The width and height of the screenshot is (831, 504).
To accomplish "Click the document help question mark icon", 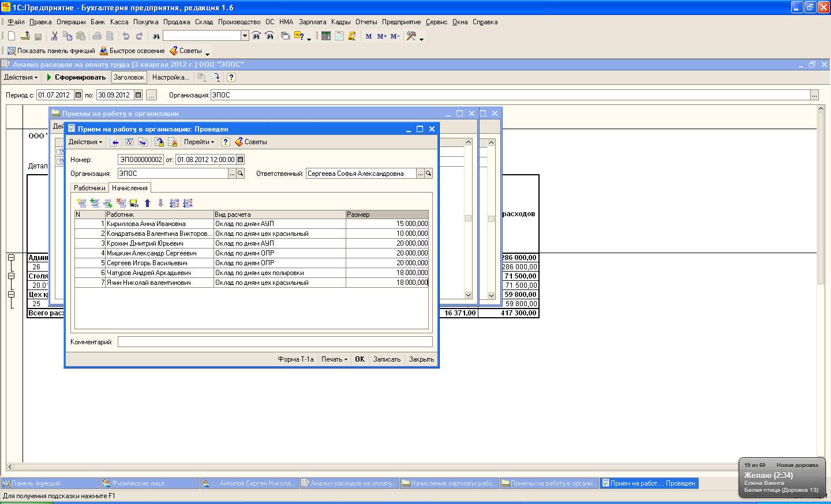I will [226, 142].
